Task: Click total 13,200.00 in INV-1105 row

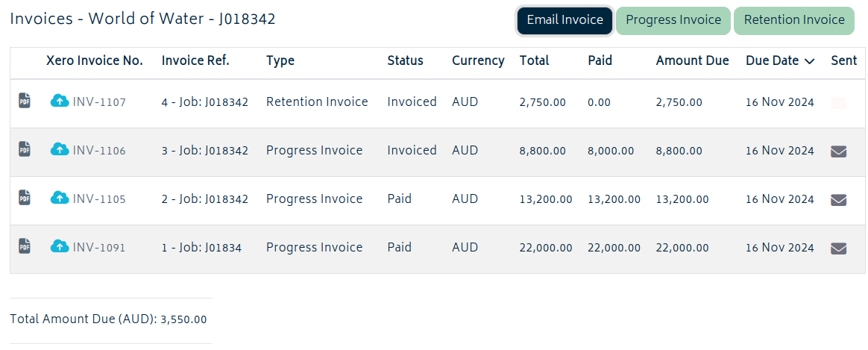Action: 546,199
